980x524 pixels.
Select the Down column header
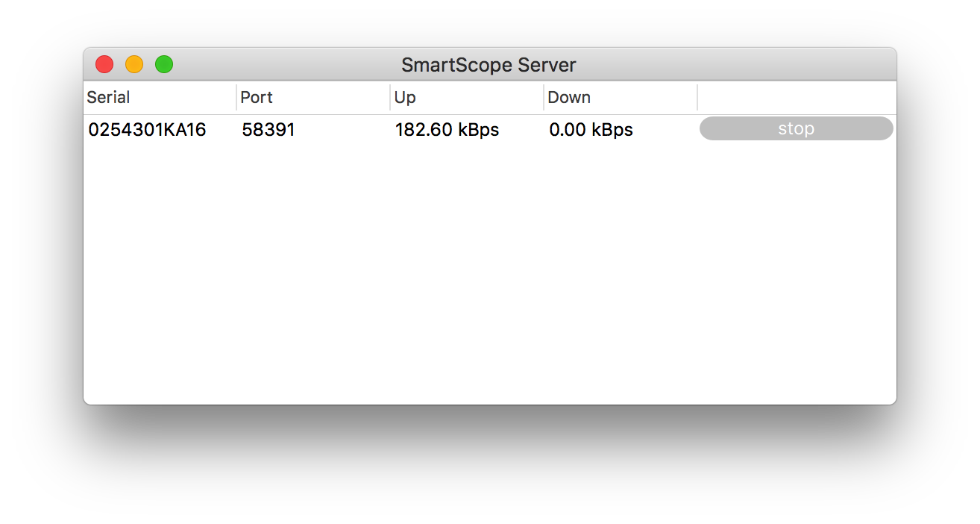coord(569,98)
